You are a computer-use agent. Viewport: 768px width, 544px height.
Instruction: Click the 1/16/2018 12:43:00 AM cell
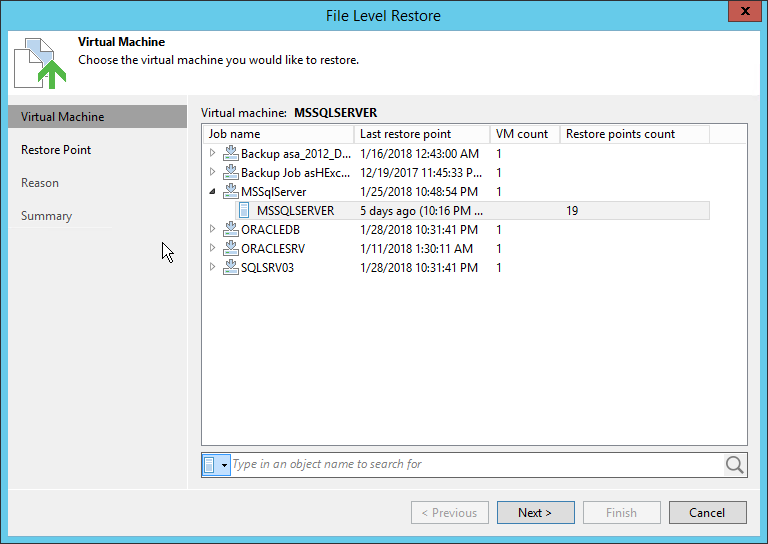pyautogui.click(x=419, y=154)
